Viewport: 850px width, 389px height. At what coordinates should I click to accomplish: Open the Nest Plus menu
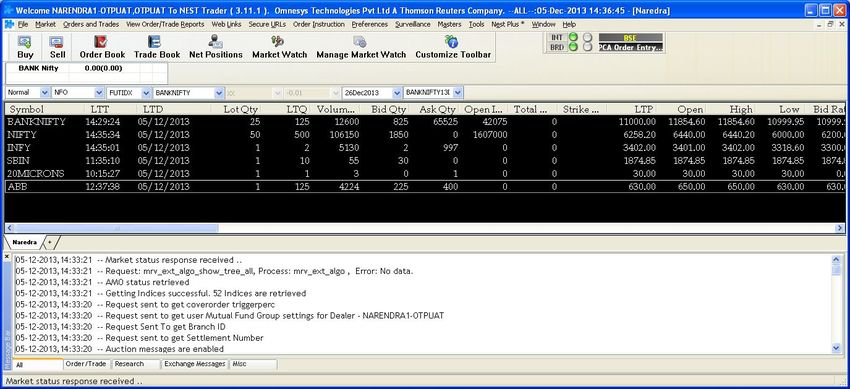(x=508, y=24)
